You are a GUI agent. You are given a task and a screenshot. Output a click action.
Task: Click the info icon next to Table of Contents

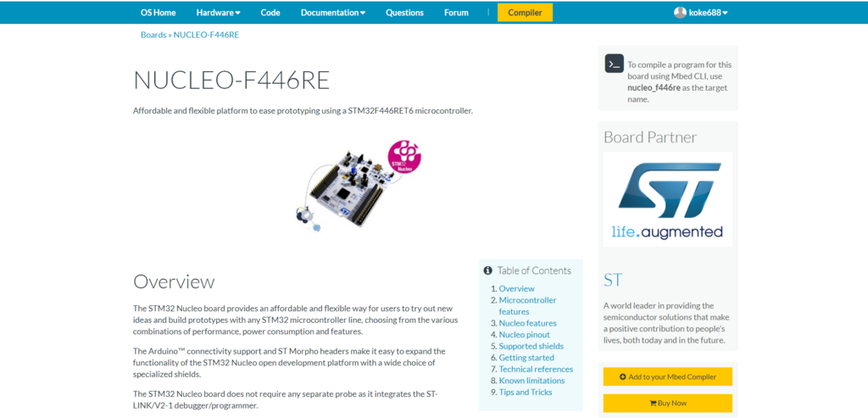(x=487, y=270)
